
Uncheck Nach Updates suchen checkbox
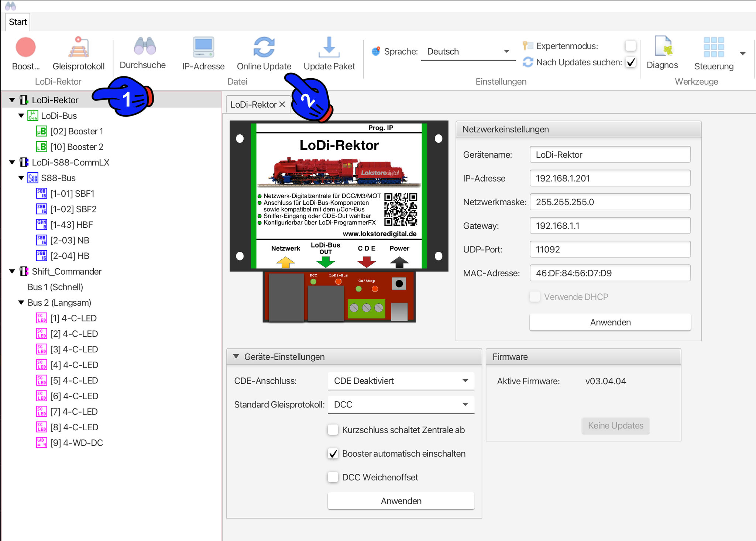[x=630, y=62]
